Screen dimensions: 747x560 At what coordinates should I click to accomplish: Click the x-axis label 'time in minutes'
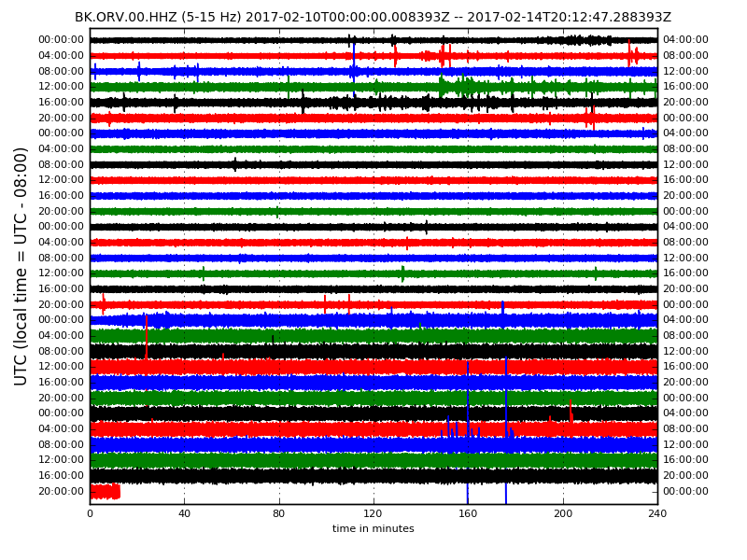pos(373,528)
